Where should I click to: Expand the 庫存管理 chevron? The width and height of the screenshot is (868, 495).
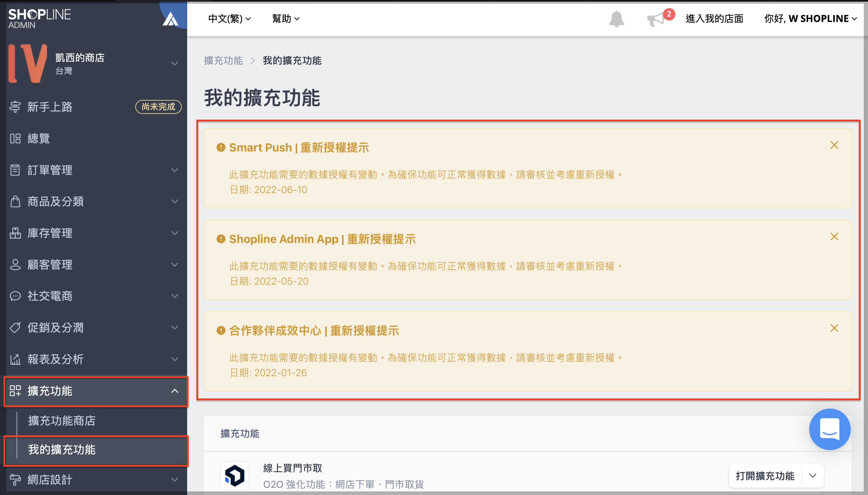click(x=175, y=233)
